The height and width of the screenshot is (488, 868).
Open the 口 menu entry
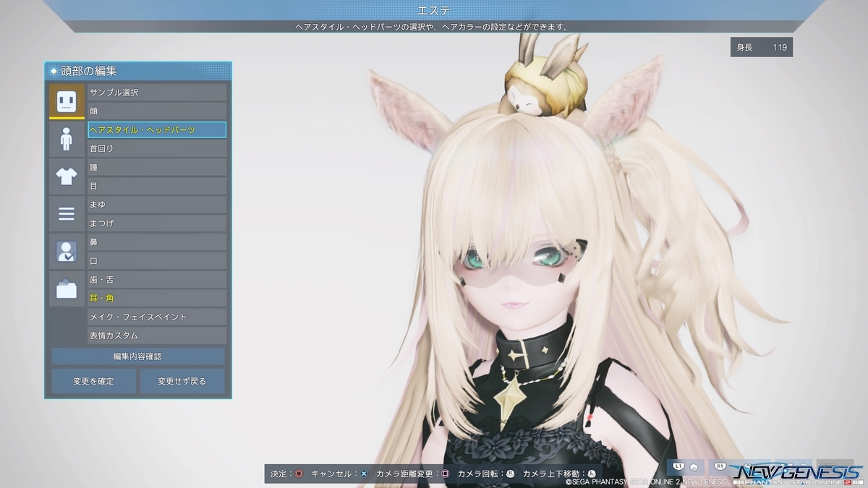click(157, 261)
